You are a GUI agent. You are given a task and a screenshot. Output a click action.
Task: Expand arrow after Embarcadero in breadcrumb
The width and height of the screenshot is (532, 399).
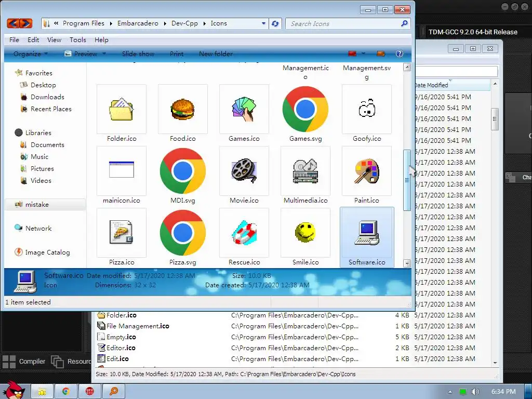coord(165,23)
